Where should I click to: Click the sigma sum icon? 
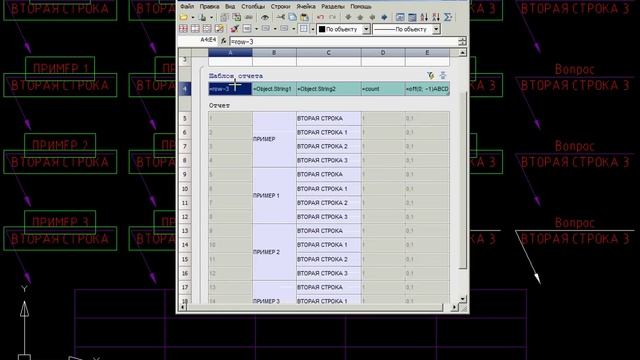[x=448, y=18]
